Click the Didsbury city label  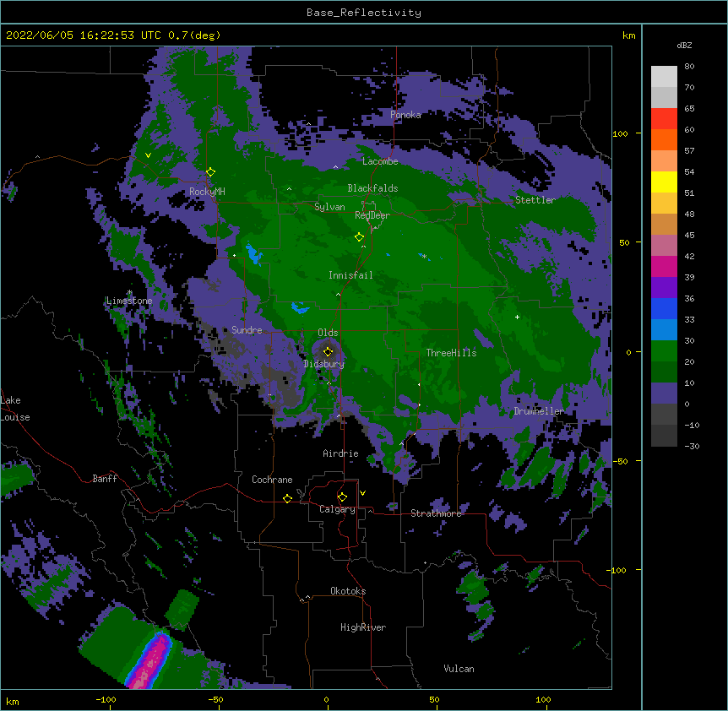pyautogui.click(x=324, y=364)
